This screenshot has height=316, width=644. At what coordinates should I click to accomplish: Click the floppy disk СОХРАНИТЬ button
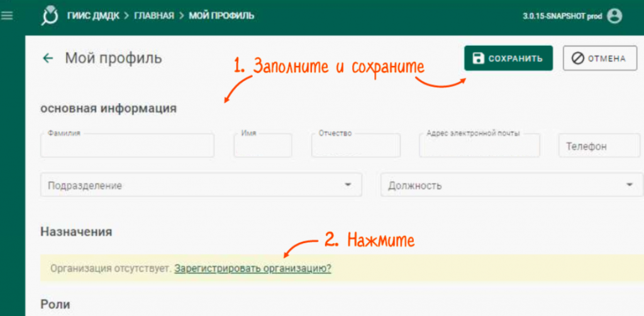pos(508,58)
